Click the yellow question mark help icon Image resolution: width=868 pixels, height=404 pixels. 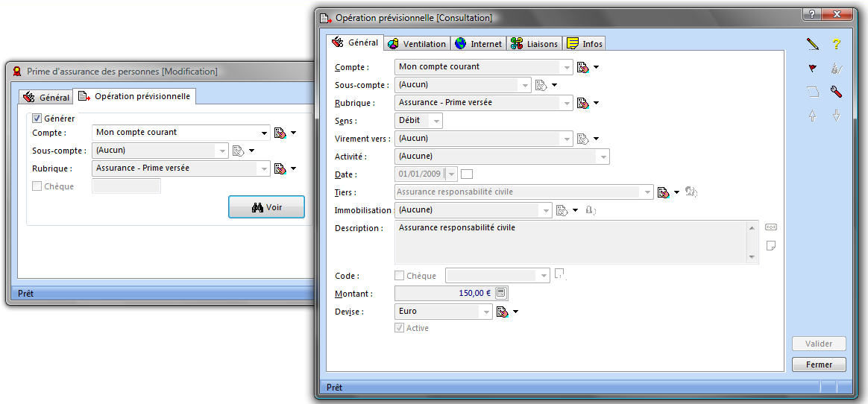click(x=836, y=45)
